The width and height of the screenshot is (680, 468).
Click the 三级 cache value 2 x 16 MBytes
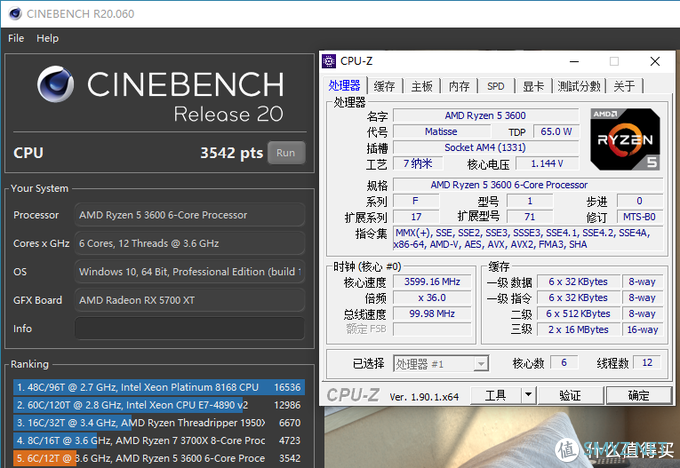coord(578,330)
